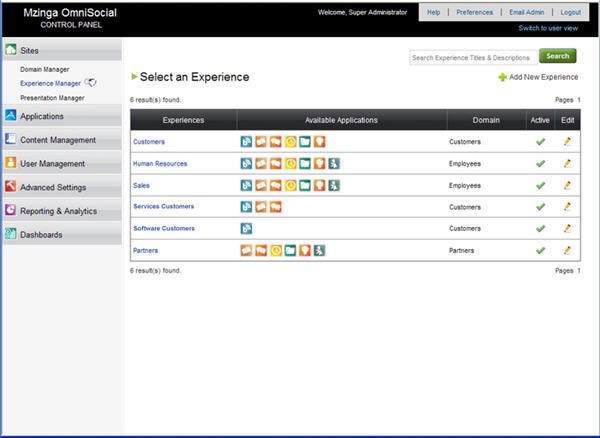This screenshot has width=600, height=438.
Task: Click the person icon in Partners row
Action: (320, 251)
